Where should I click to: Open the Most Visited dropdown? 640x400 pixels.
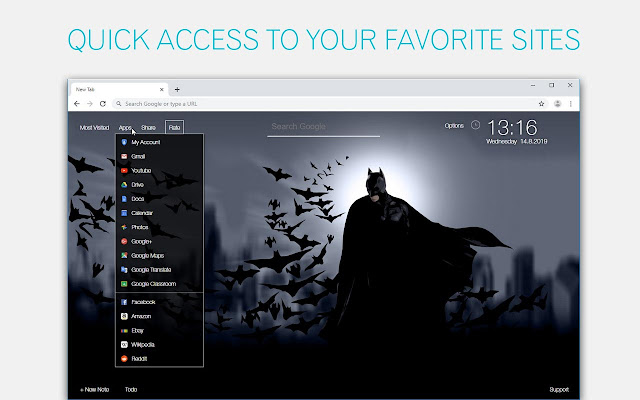94,128
